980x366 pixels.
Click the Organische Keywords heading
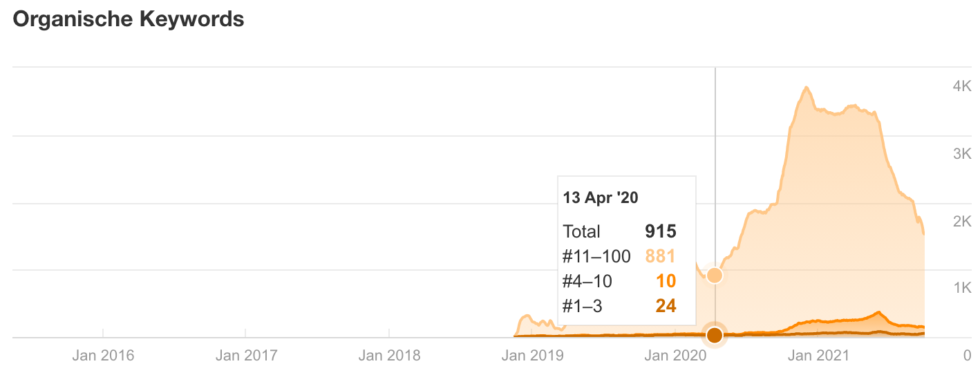(x=129, y=19)
